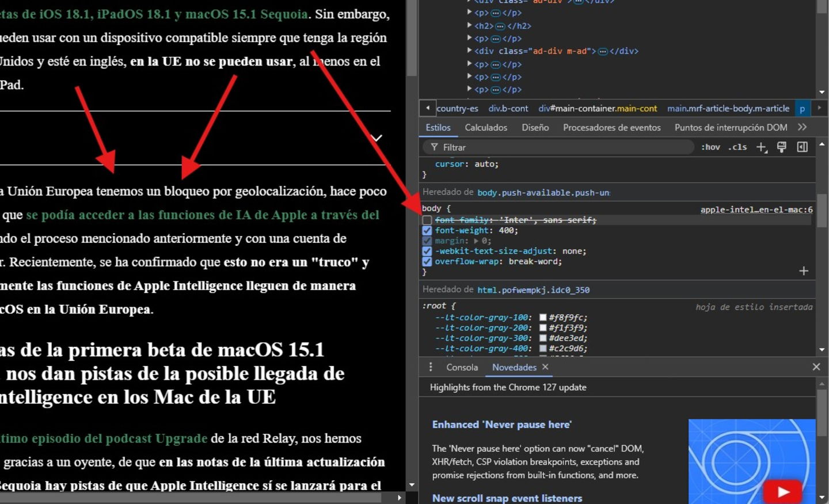Expand the <p> node directly above <h2>
This screenshot has height=504, width=829.
pos(470,12)
